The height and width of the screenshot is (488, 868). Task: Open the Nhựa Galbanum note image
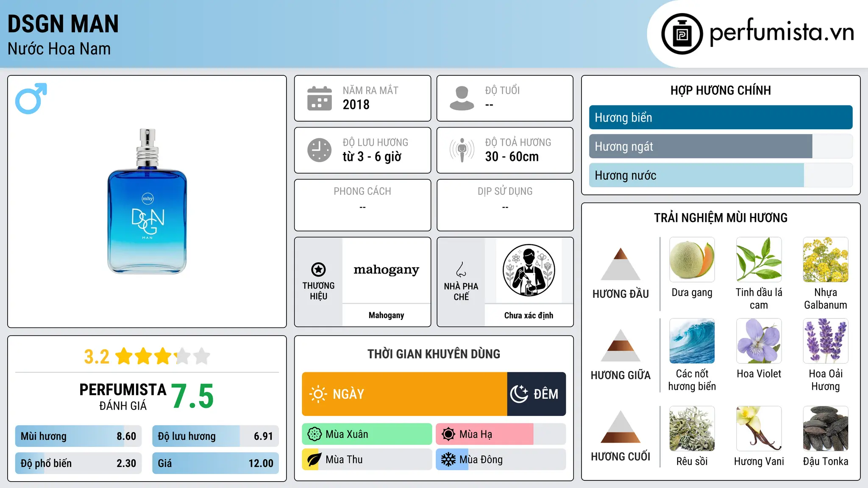pos(826,260)
